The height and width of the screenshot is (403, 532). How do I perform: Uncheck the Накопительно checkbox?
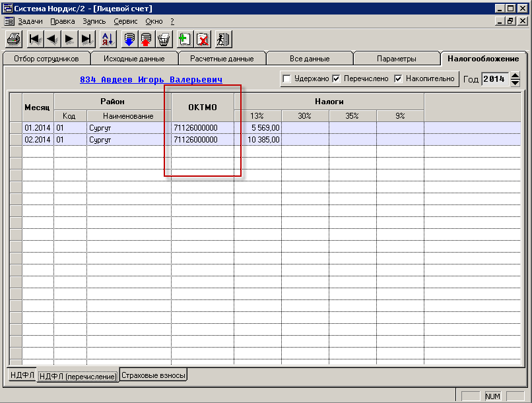tap(398, 78)
